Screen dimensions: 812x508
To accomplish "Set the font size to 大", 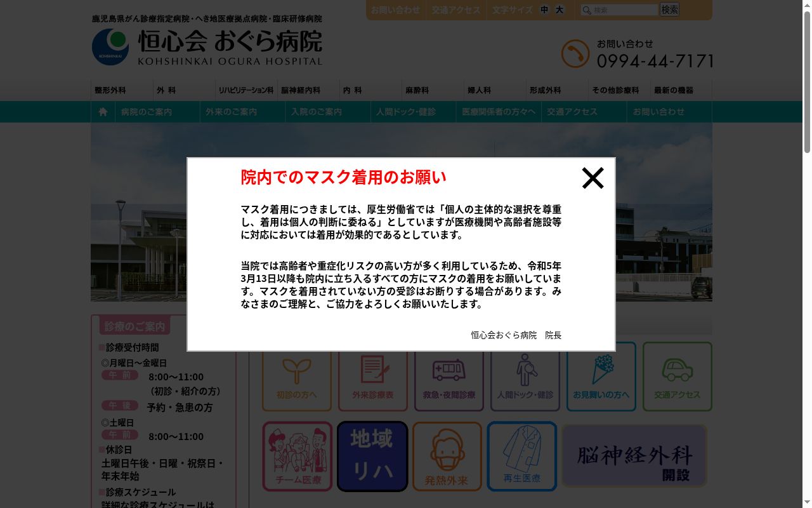I will 559,10.
